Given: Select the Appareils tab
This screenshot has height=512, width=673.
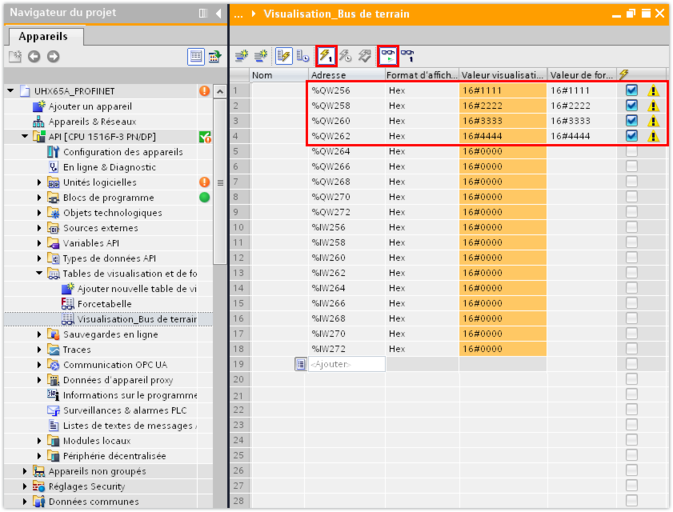Looking at the screenshot, I should point(43,34).
